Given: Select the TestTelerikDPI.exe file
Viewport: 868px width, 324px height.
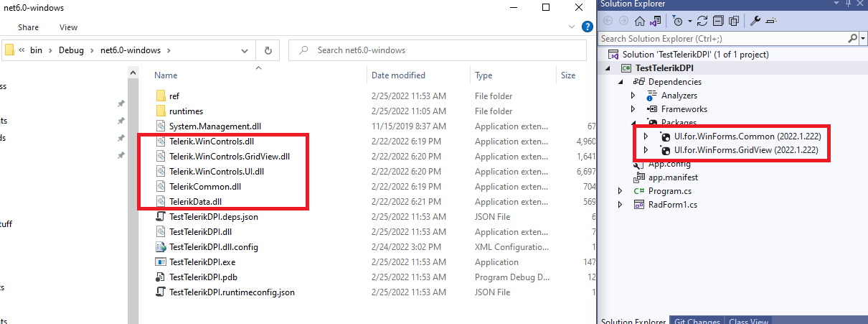Looking at the screenshot, I should [x=202, y=262].
